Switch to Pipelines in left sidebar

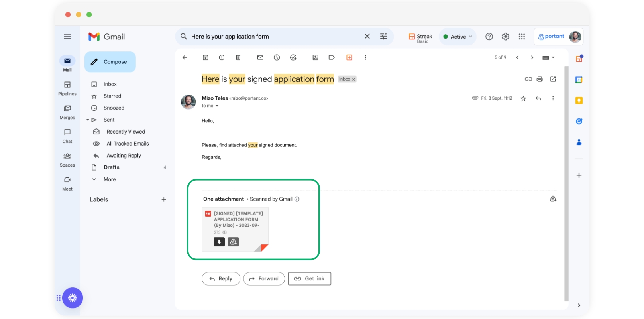[67, 89]
